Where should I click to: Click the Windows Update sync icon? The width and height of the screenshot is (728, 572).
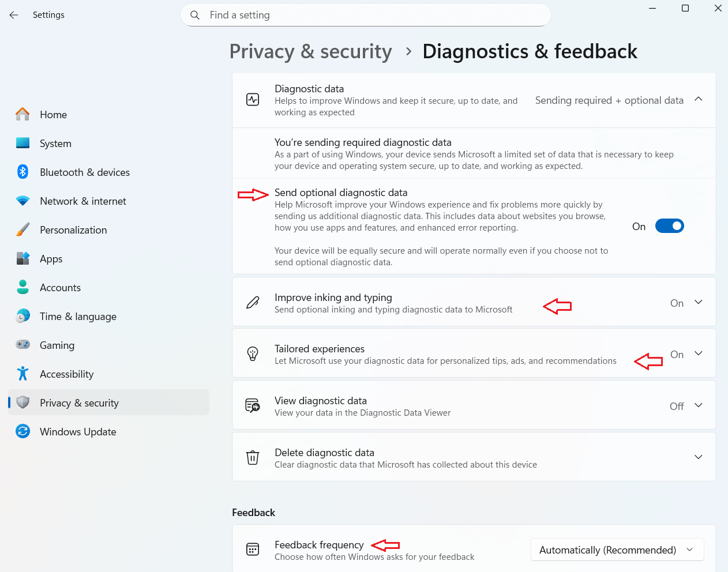coord(22,431)
